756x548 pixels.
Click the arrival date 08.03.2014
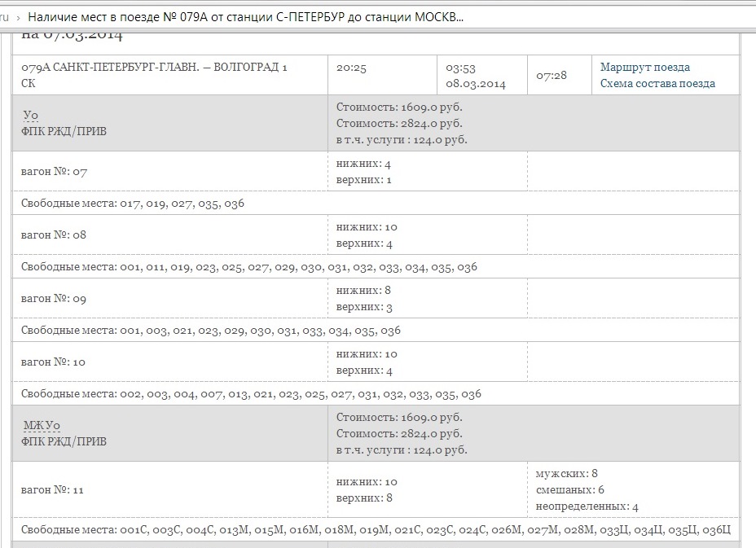click(x=476, y=84)
